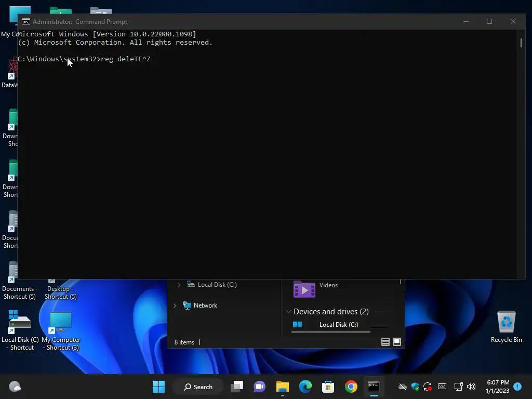The width and height of the screenshot is (532, 399).
Task: Expand Local Disk (C:) in Explorer tree
Action: pos(179,285)
